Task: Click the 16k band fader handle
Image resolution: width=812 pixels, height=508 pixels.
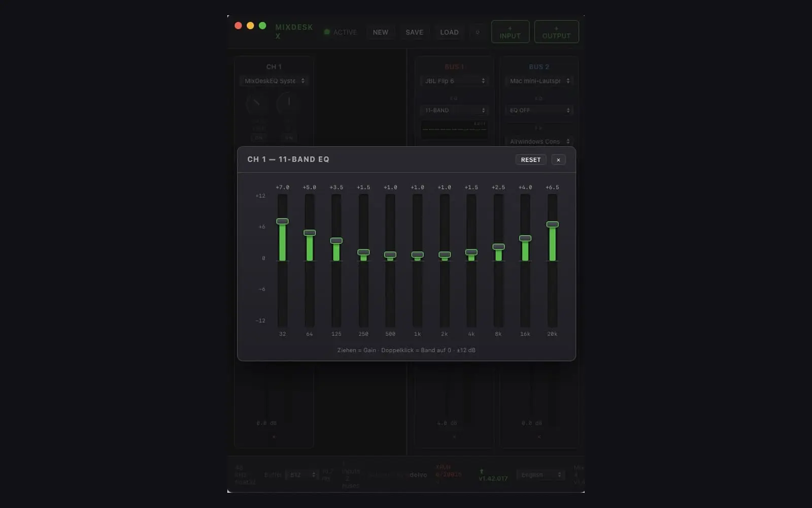Action: (525, 238)
